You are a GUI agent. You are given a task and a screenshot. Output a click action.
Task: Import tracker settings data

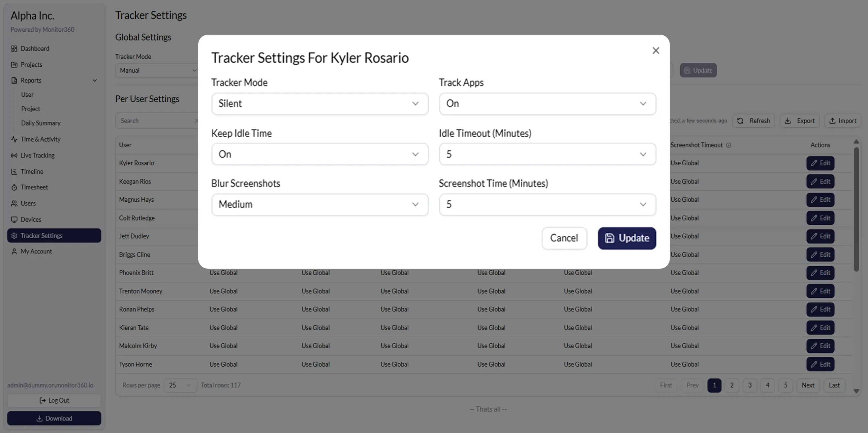click(842, 120)
